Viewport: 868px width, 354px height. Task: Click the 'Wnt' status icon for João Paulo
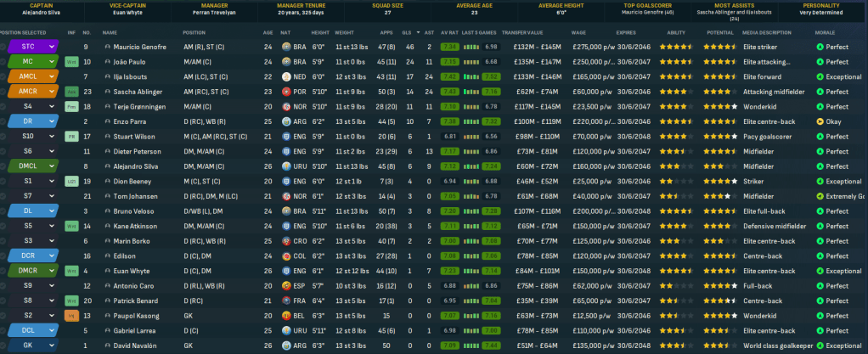(71, 62)
